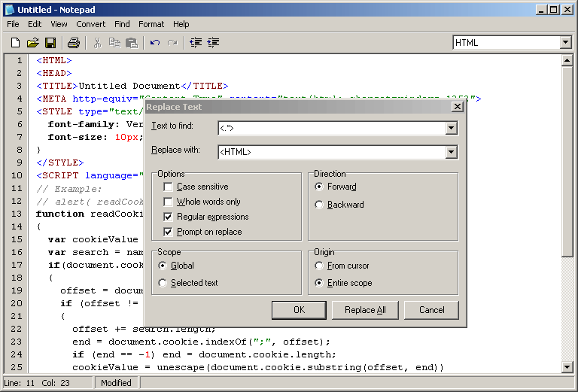The image size is (578, 392).
Task: Open the File menu
Action: tap(13, 24)
